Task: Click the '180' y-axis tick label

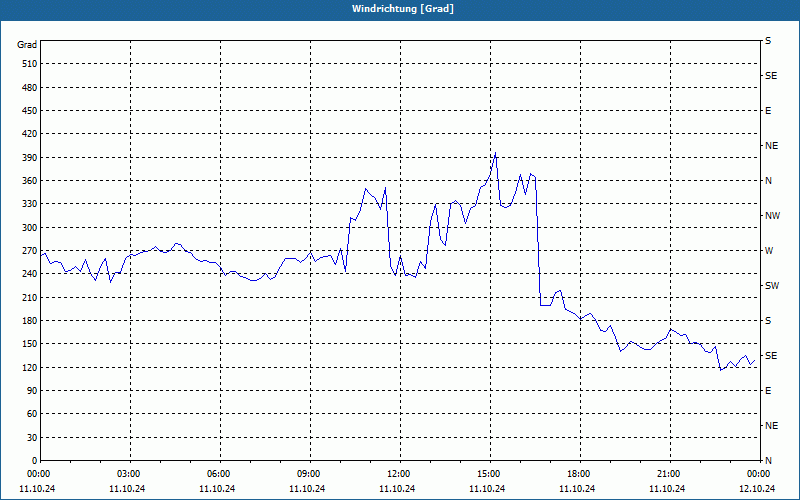Action: [x=30, y=320]
